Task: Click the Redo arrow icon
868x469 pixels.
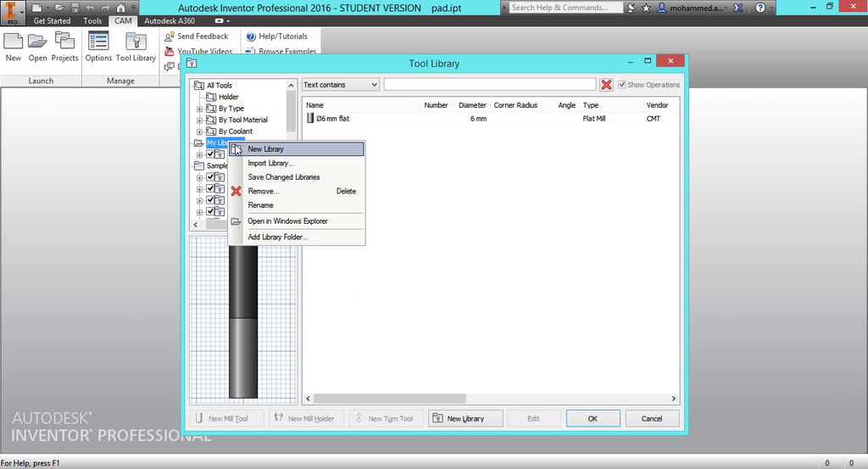Action: (105, 8)
